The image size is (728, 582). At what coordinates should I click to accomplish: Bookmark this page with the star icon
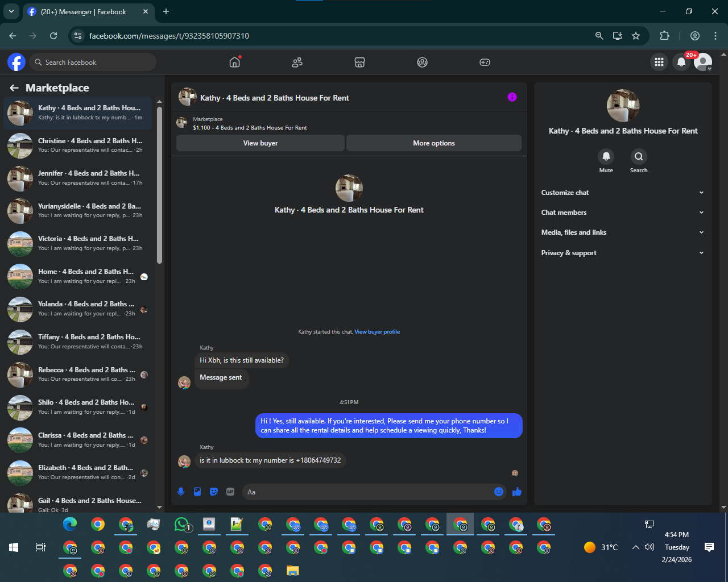tap(636, 36)
